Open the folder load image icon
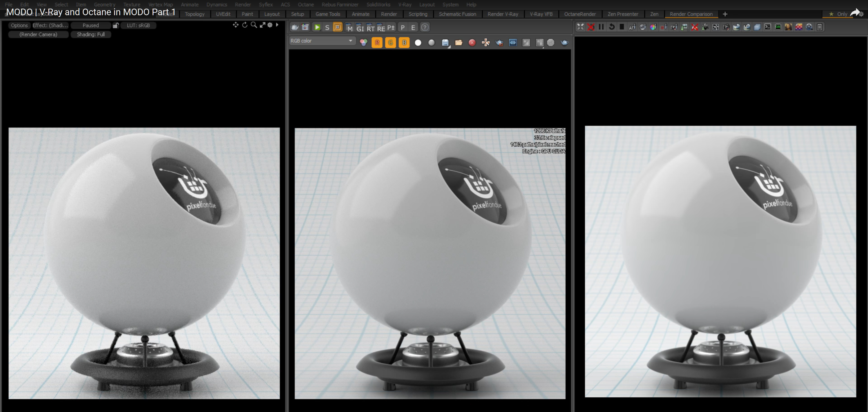Screen dimensions: 868x412 458,43
